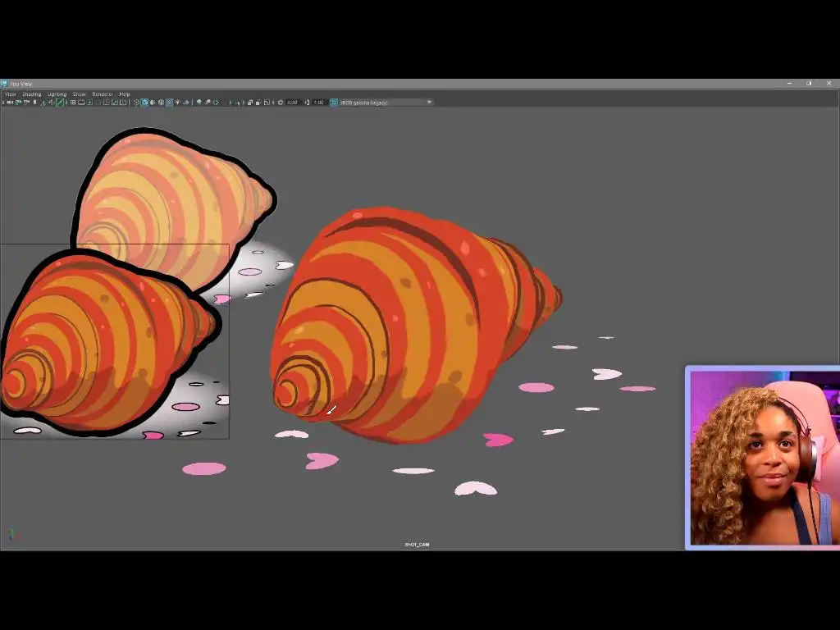
Task: Toggle the Field Chart overlay
Action: click(106, 102)
